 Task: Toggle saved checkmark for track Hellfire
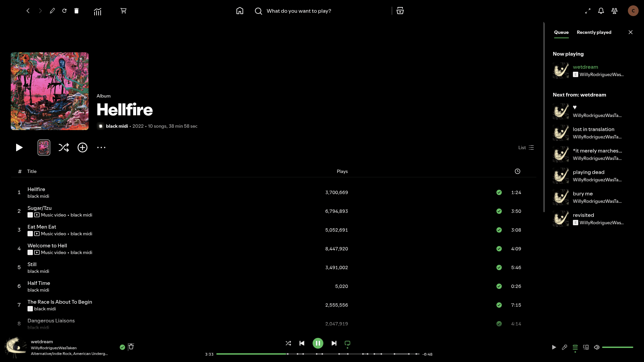499,192
